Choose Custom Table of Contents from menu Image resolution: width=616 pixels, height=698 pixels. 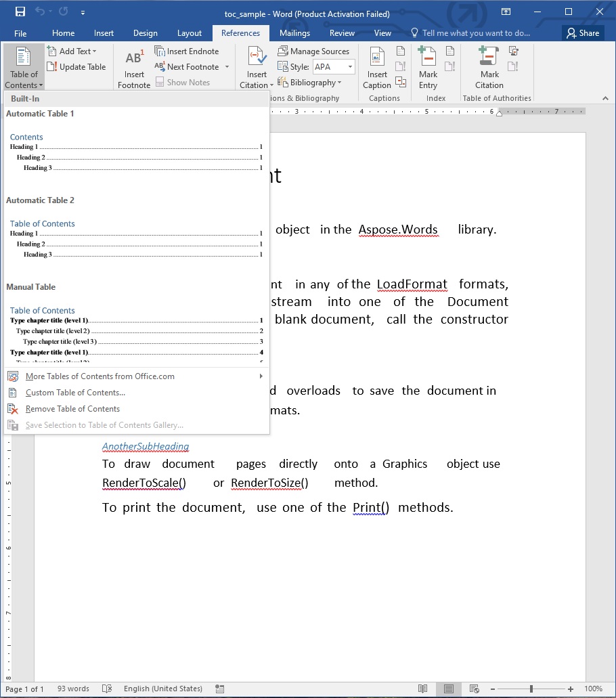pos(75,393)
